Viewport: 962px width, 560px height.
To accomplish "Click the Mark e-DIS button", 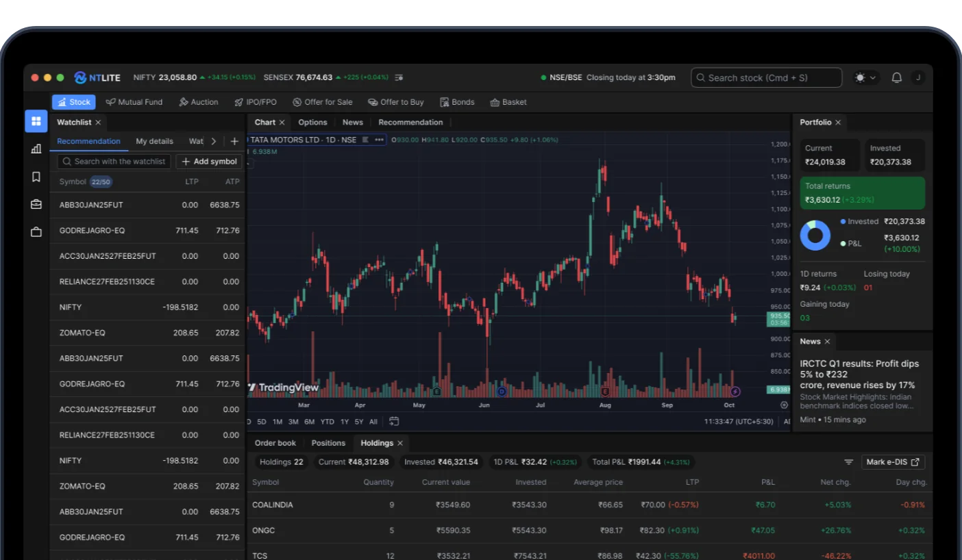I will [x=893, y=462].
